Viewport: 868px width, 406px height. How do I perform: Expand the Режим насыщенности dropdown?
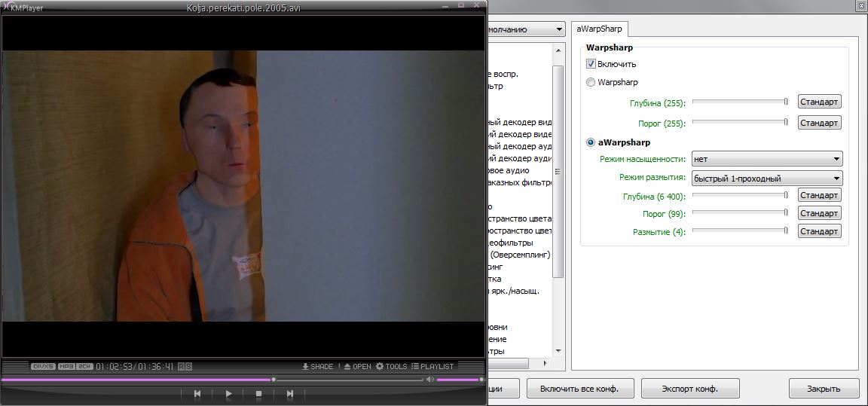(767, 159)
